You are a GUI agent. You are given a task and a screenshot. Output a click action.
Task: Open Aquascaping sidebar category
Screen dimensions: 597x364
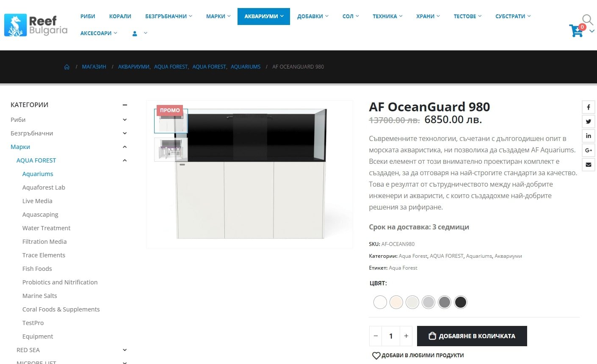tap(40, 215)
